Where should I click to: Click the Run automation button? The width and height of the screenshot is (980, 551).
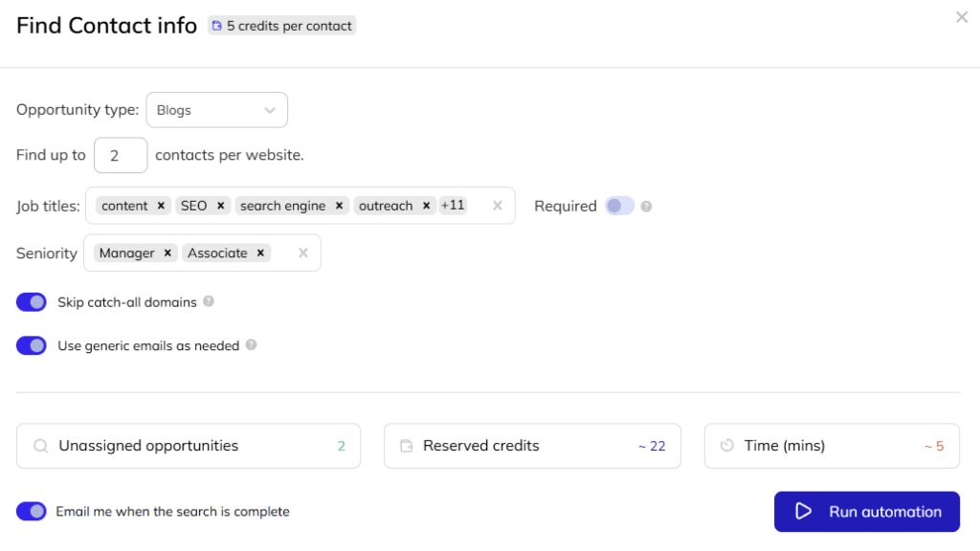tap(866, 511)
